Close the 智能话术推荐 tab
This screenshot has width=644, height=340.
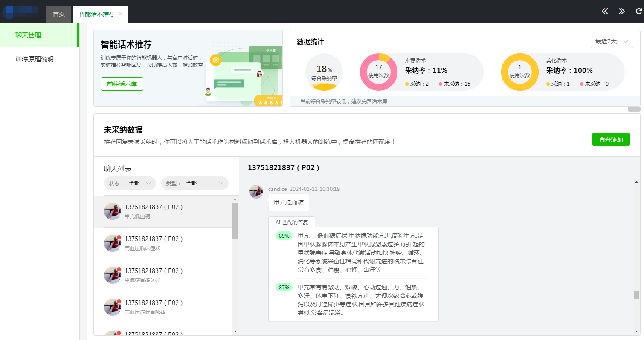pos(121,14)
